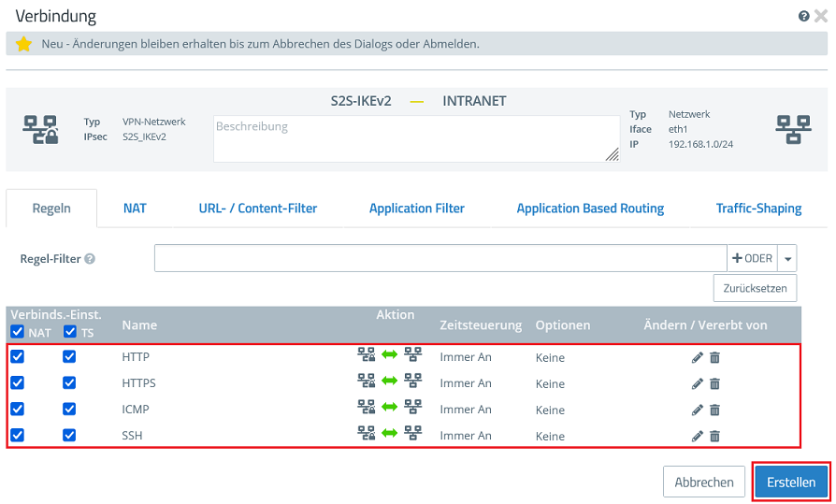The height and width of the screenshot is (504, 836).
Task: Click into the Beschreibung text field
Action: click(416, 138)
